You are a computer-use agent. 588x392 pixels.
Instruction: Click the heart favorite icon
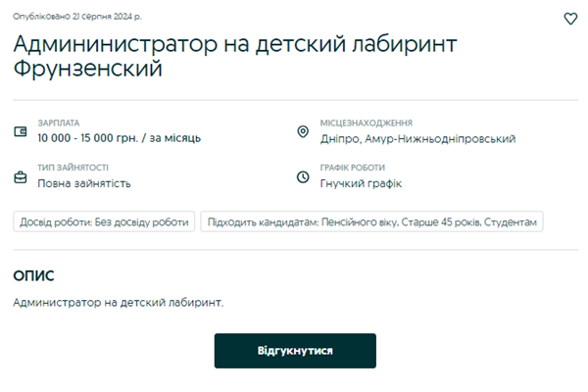(x=571, y=19)
